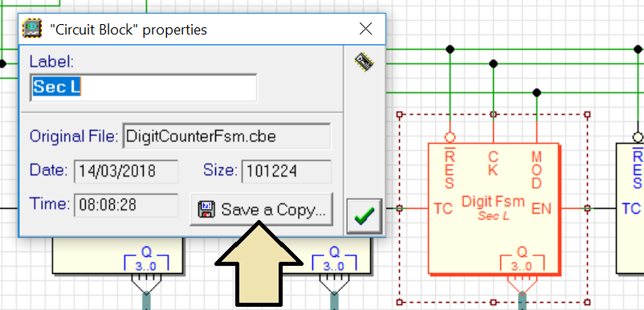
Task: Close the Circuit Block properties dialog
Action: 365,29
